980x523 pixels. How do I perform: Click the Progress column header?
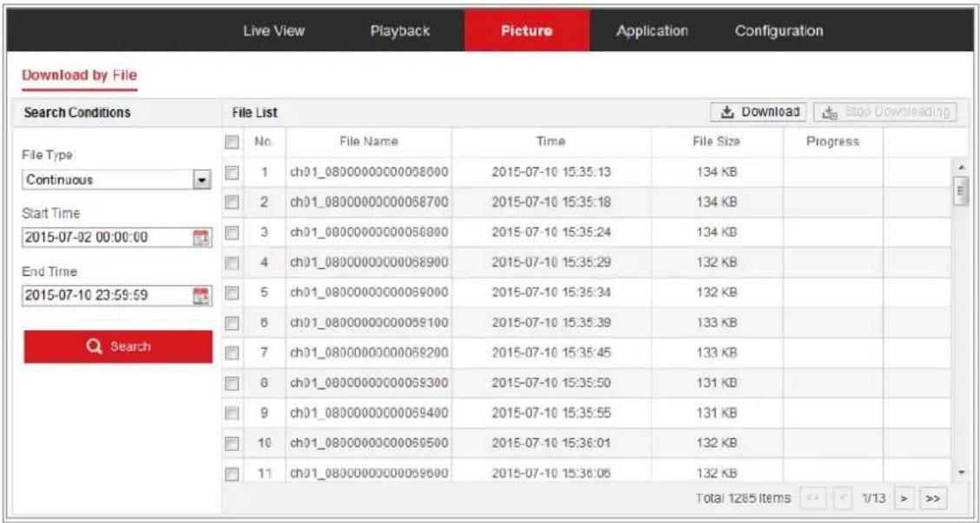pos(832,142)
